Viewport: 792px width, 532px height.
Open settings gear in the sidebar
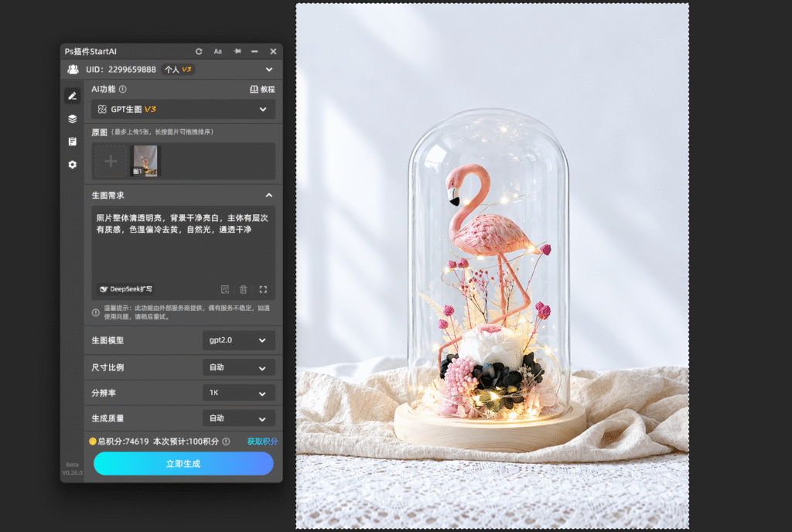coord(72,165)
